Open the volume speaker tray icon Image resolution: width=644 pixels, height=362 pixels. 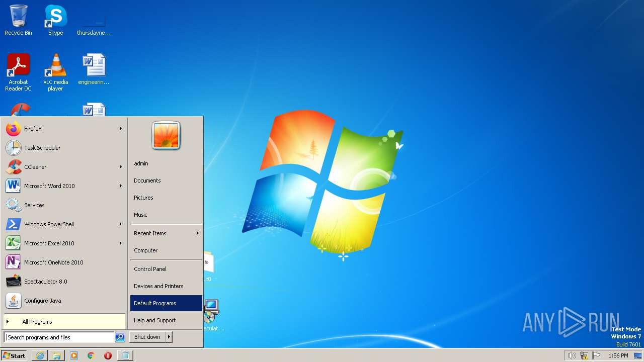pyautogui.click(x=572, y=355)
